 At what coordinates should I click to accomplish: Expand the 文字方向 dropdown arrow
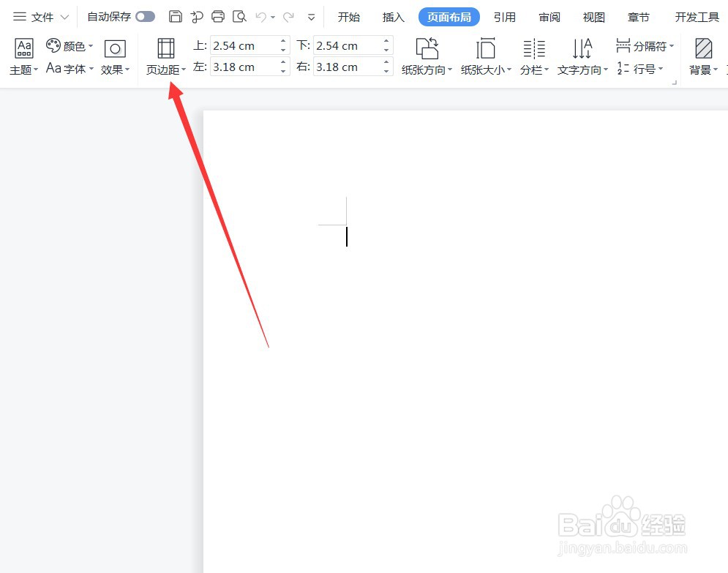tap(606, 70)
